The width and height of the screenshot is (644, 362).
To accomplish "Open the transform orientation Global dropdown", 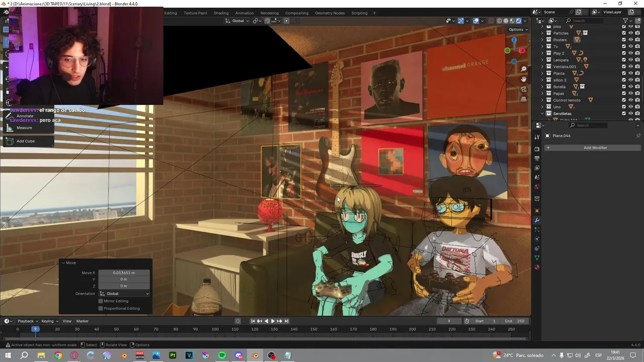I will tap(237, 21).
